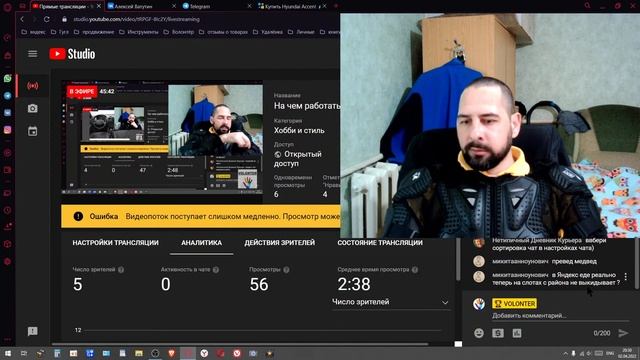The height and width of the screenshot is (360, 640).
Task: Click the live chat vertical scrollbar
Action: [638, 263]
